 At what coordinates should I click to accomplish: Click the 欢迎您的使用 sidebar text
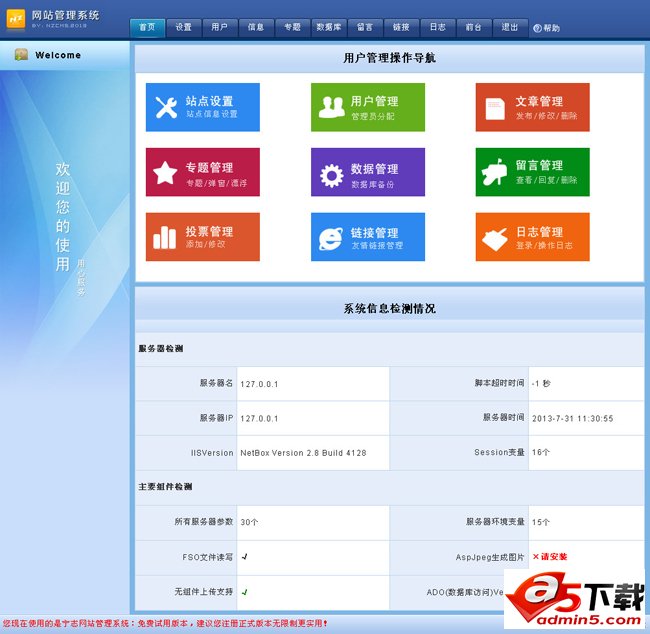[x=63, y=216]
